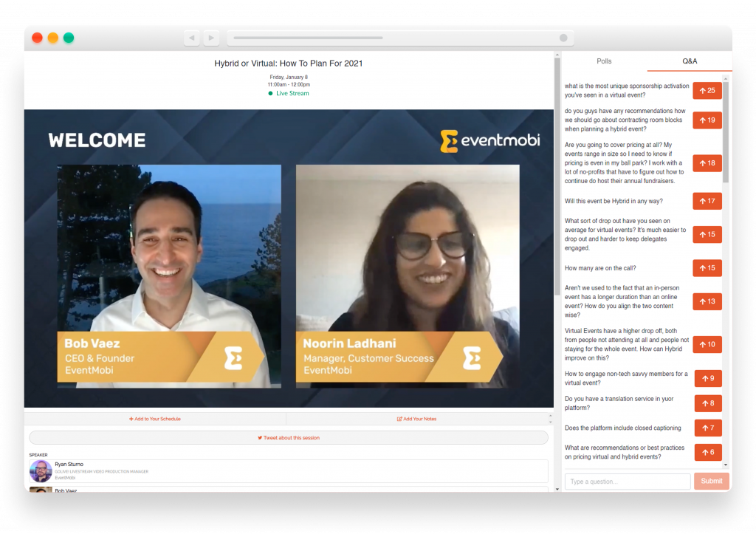Upvote the closed captioning question
Image resolution: width=756 pixels, height=534 pixels.
[x=708, y=428]
